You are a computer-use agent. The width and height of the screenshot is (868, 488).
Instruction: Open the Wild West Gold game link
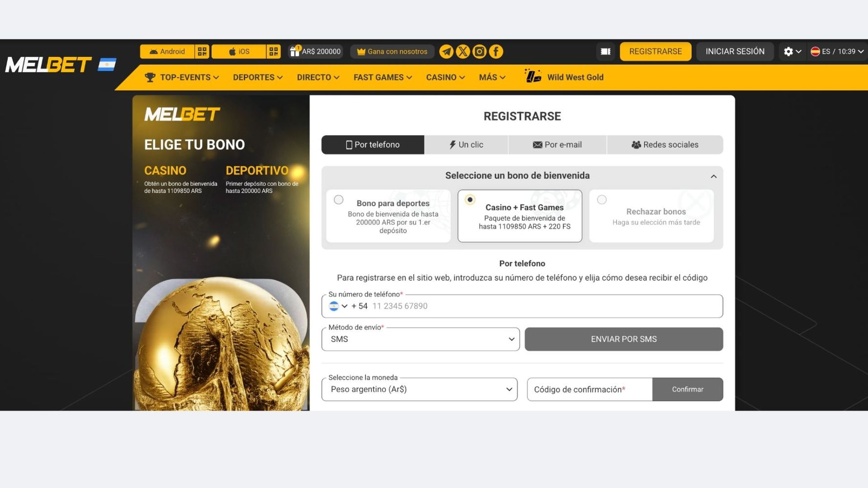click(x=564, y=77)
